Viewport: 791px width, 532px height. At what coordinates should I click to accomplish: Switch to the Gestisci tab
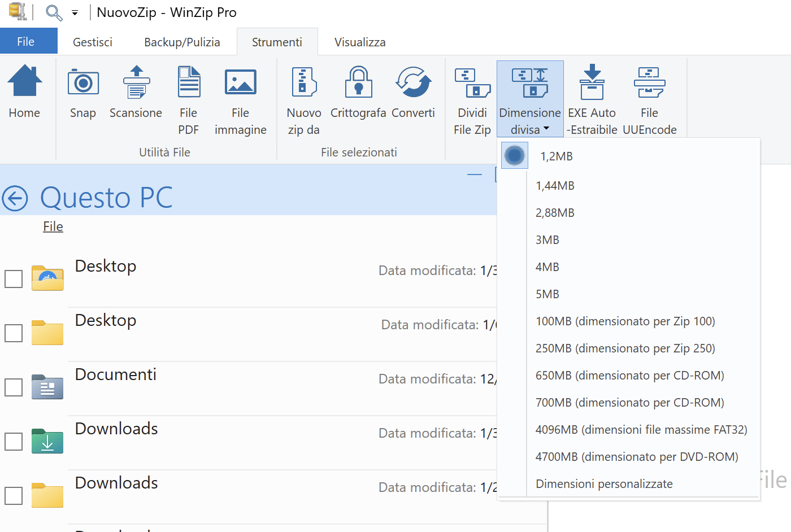pos(93,42)
